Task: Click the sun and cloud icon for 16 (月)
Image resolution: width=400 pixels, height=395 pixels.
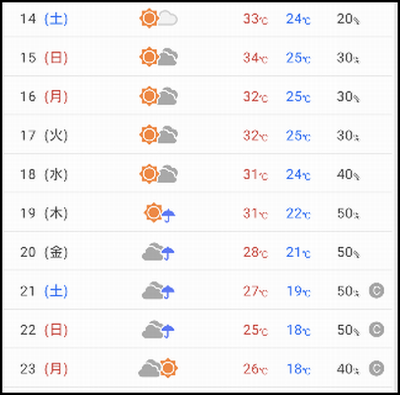Action: click(159, 96)
